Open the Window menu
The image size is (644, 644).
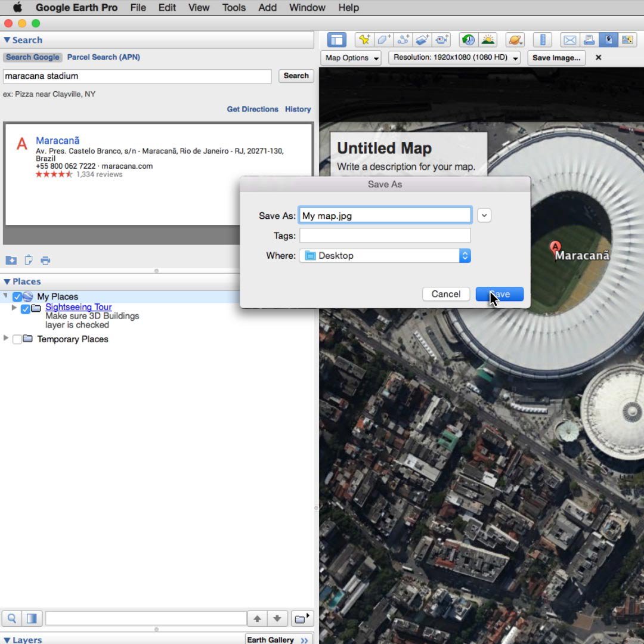coord(307,7)
